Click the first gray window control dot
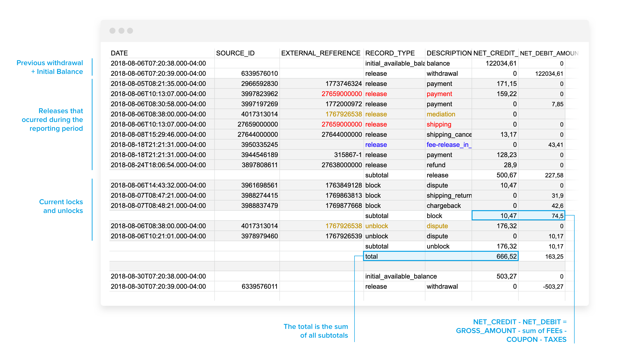 click(112, 31)
